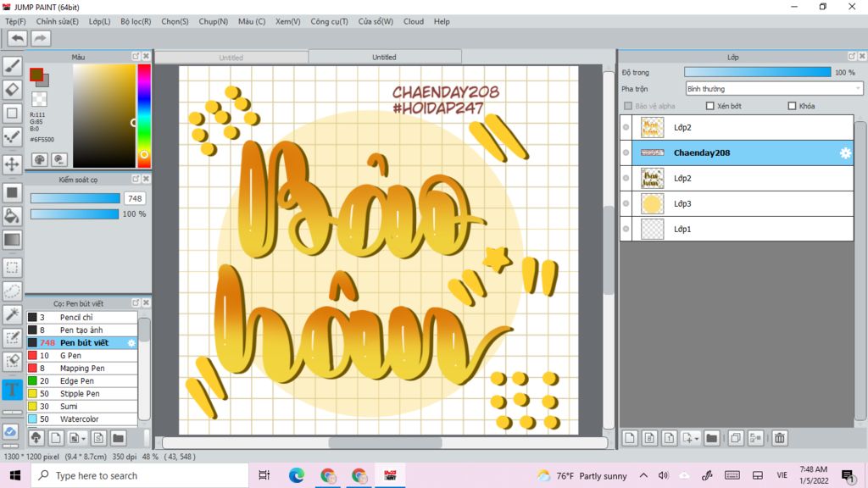Click the Redo arrow button
The height and width of the screenshot is (488, 868).
pyautogui.click(x=40, y=38)
